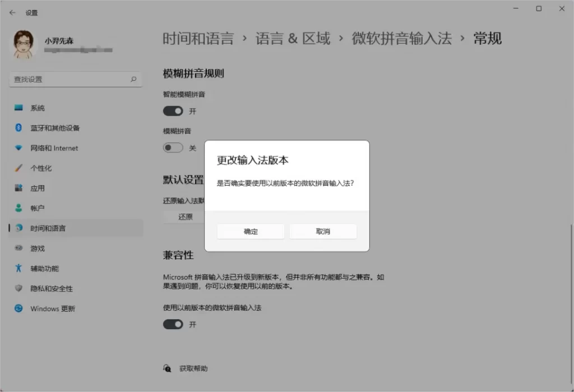Confirm dialog with 确定 button
574x392 pixels.
(x=250, y=231)
